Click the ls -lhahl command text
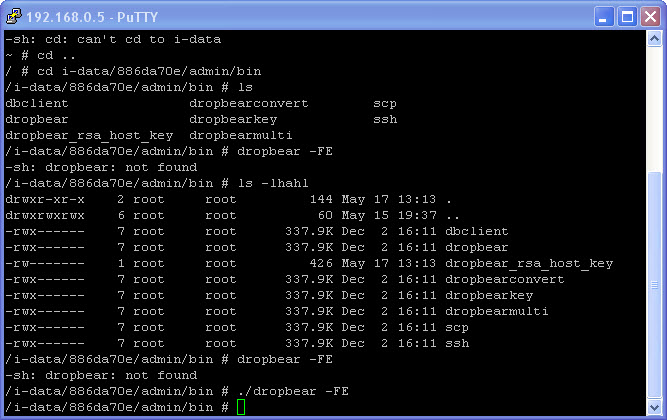This screenshot has width=667, height=420. [x=273, y=183]
